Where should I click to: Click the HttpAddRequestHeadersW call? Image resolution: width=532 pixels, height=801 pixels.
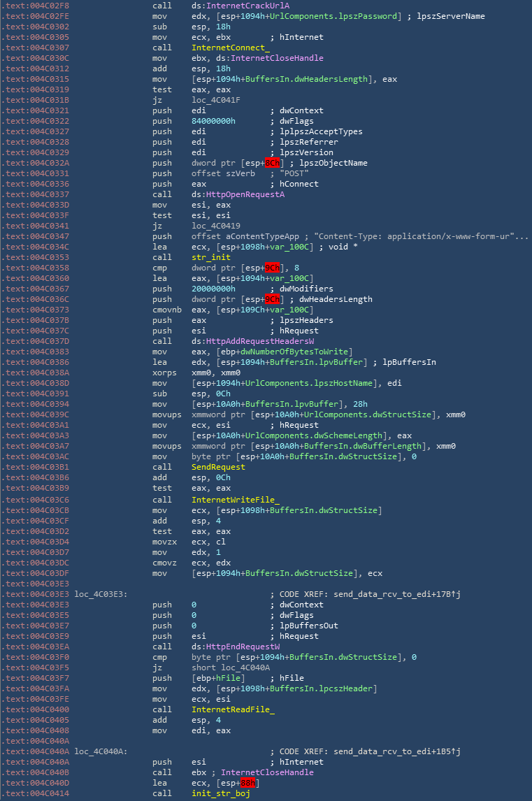242,341
